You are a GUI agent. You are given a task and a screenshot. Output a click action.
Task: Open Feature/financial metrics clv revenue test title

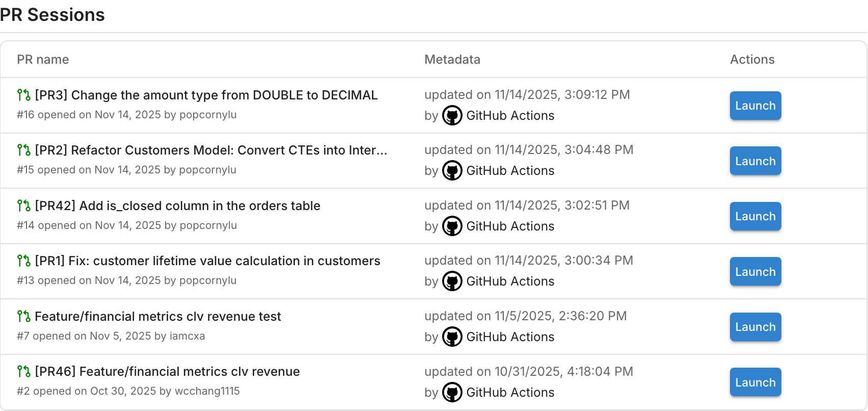point(157,316)
